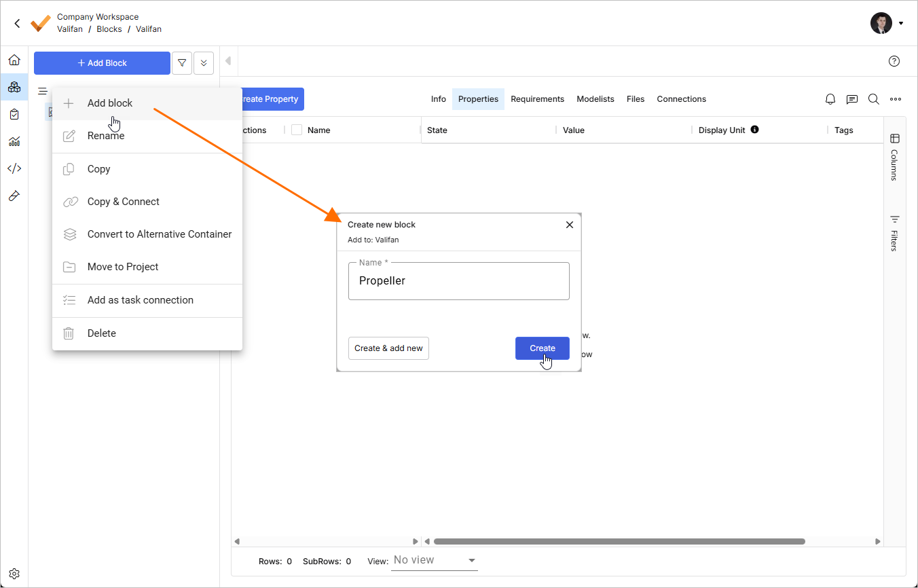Click the block Name input field
This screenshot has height=588, width=918.
(458, 281)
